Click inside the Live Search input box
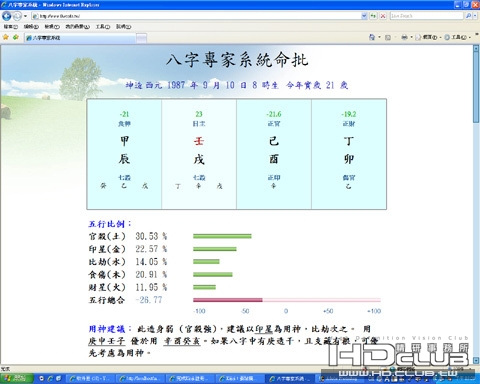 click(x=427, y=16)
